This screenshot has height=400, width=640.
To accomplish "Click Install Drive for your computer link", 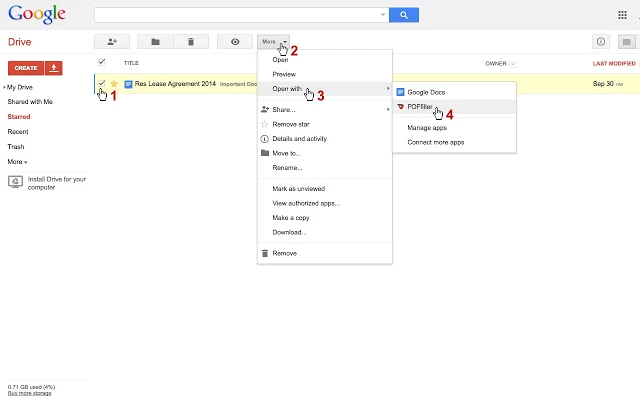I will click(57, 183).
